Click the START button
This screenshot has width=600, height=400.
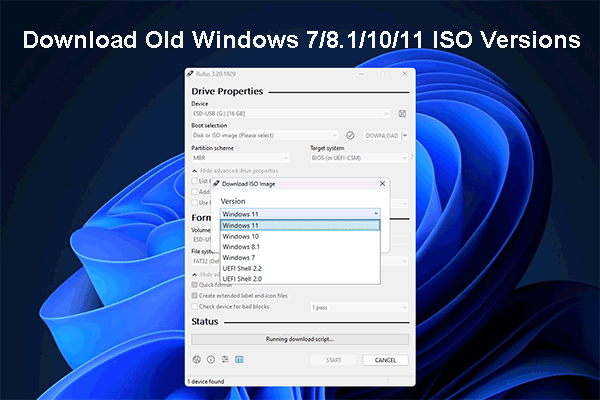(333, 360)
